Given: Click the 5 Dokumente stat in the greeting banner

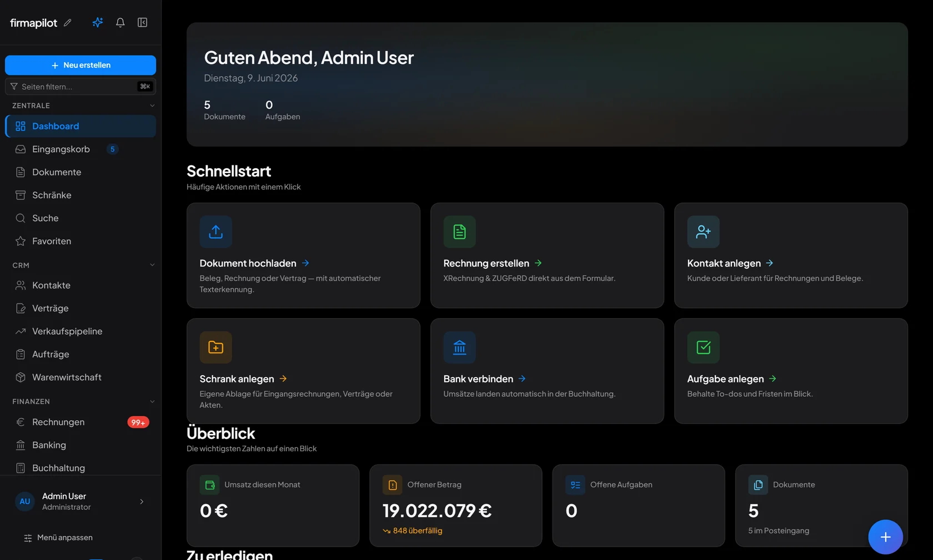Looking at the screenshot, I should (224, 110).
